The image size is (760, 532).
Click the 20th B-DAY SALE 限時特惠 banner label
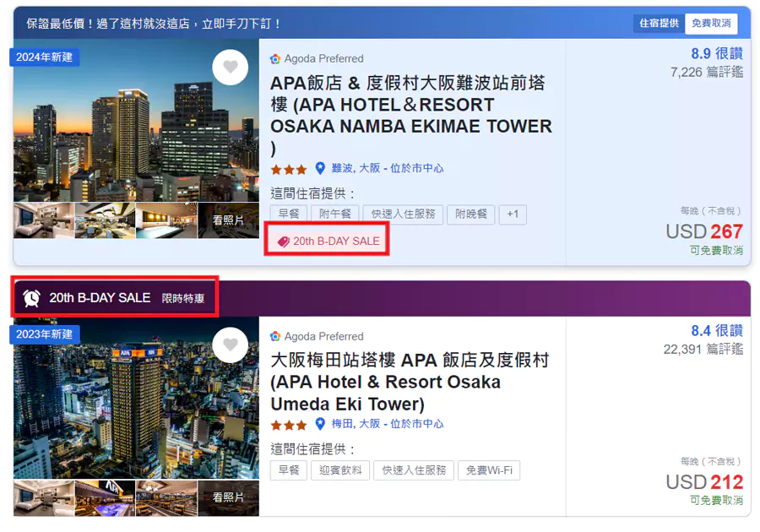115,298
